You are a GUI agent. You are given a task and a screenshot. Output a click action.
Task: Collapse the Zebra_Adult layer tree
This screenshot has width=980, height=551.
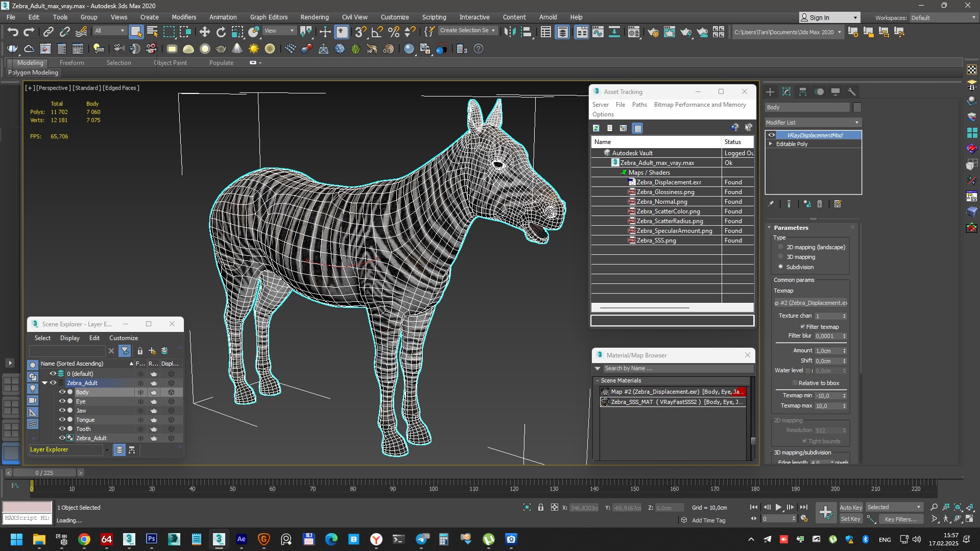pos(45,383)
